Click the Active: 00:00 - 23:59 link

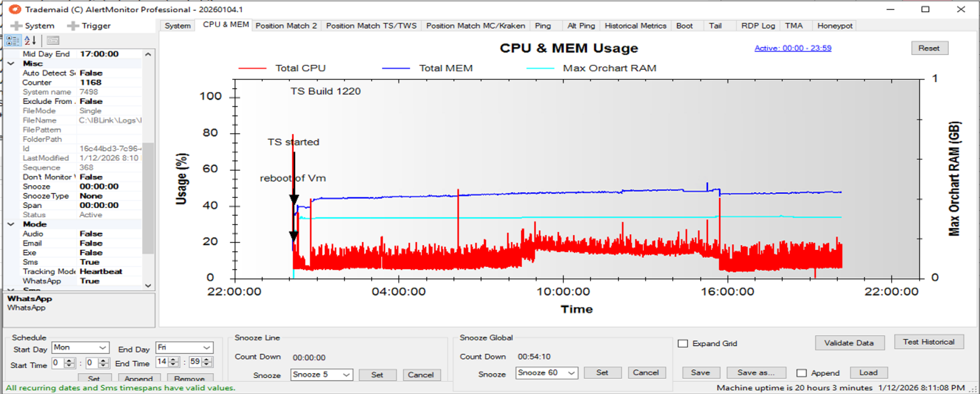[x=793, y=48]
